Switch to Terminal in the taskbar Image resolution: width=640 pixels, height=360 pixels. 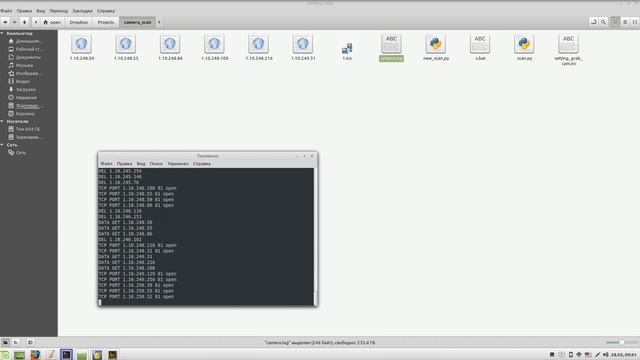pyautogui.click(x=66, y=355)
